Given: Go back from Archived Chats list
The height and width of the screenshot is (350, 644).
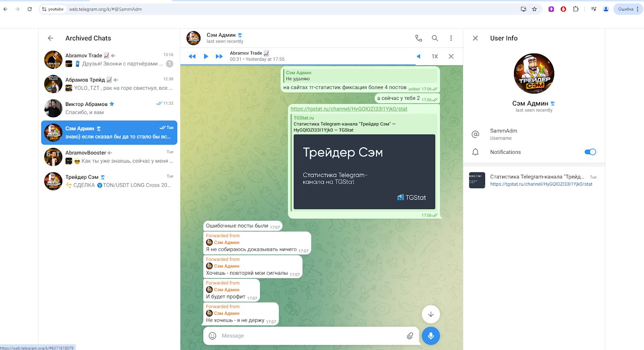Looking at the screenshot, I should click(x=50, y=38).
